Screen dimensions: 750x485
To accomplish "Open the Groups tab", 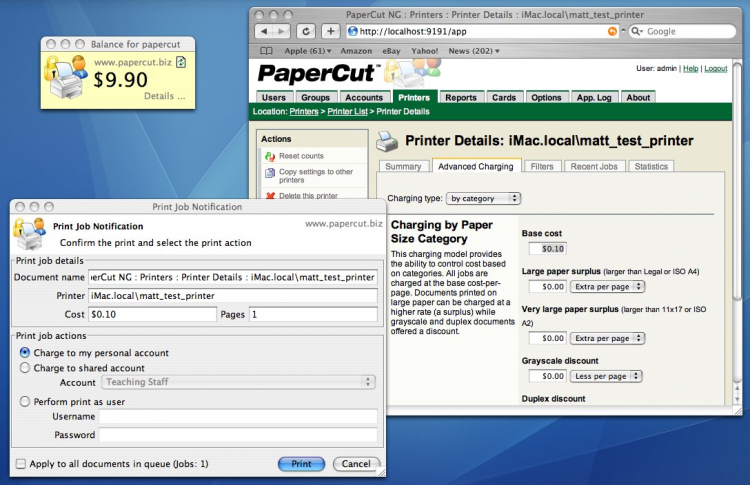I will coord(316,97).
